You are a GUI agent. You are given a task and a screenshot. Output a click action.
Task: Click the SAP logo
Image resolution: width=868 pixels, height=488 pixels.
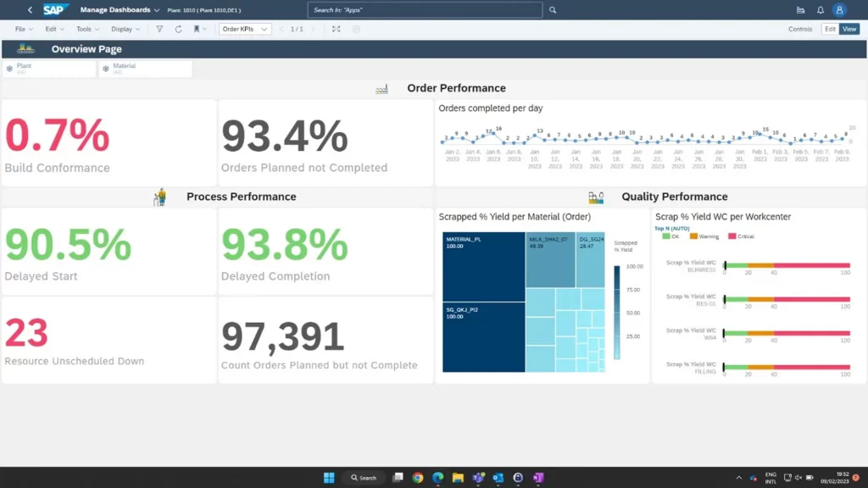[x=55, y=10]
